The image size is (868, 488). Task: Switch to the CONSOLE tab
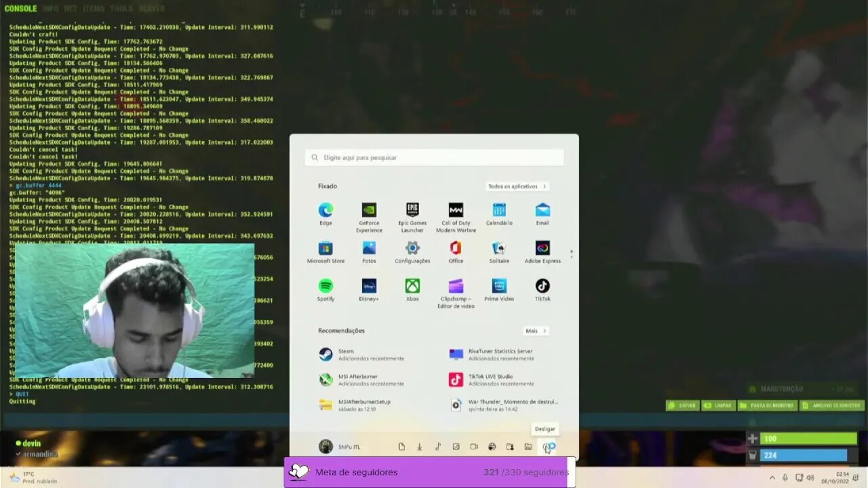coord(21,9)
